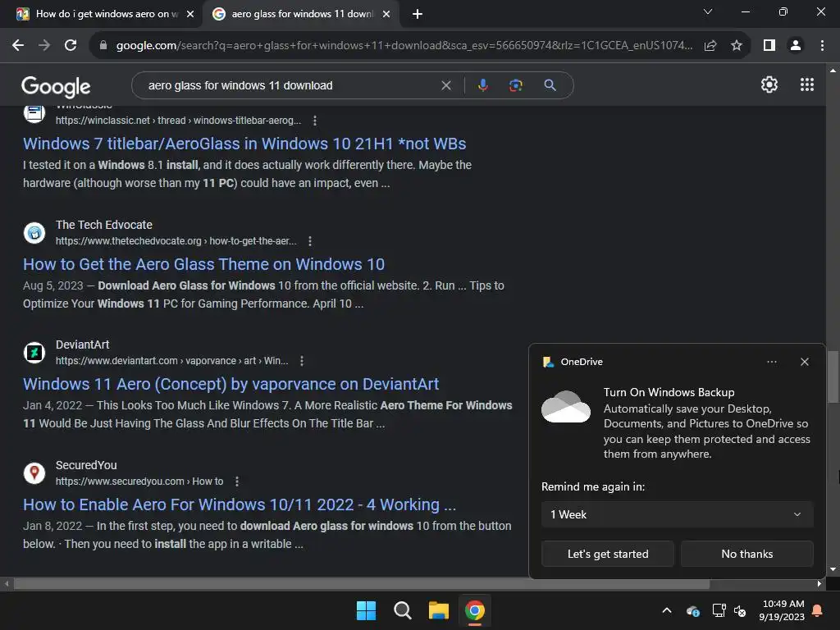Open OneDrive notification more options
This screenshot has width=840, height=630.
pos(771,362)
